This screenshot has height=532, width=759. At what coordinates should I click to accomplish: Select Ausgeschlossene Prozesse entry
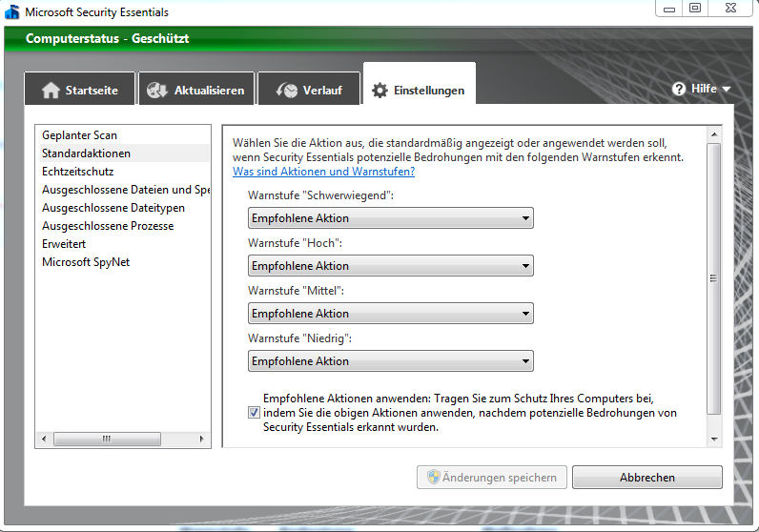[x=125, y=226]
